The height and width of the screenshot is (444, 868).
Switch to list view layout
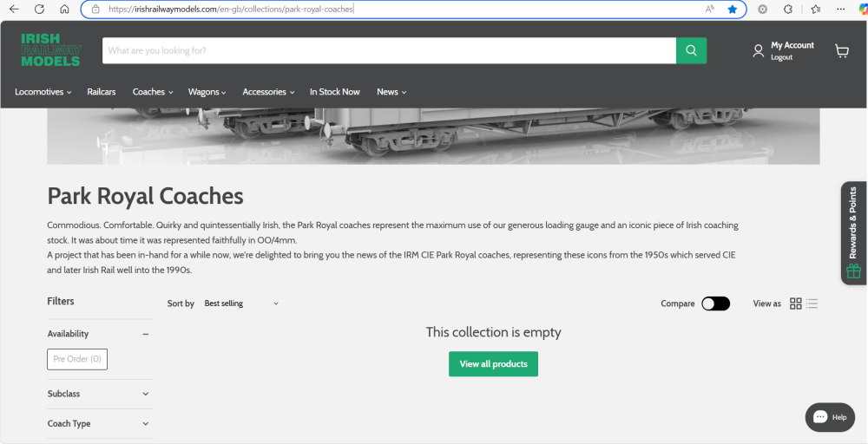pyautogui.click(x=812, y=304)
